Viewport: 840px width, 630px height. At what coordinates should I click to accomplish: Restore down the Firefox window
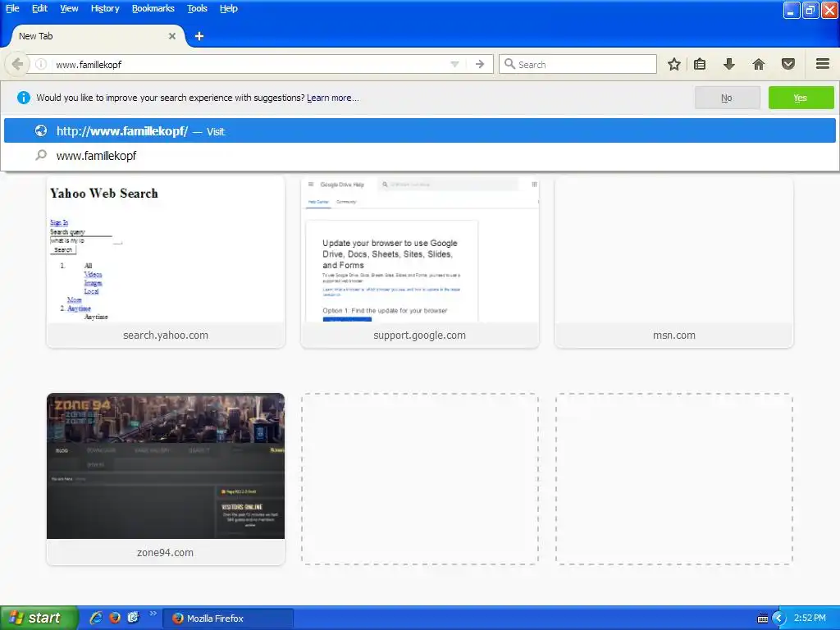(810, 10)
